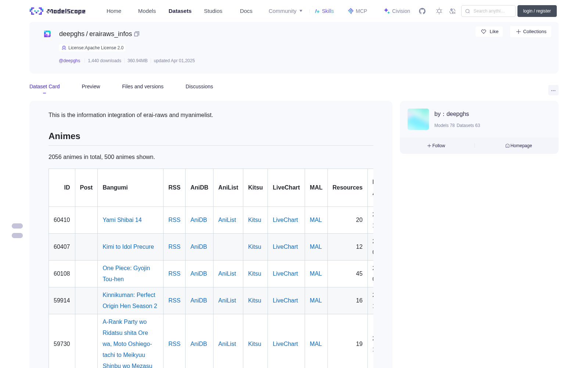The width and height of the screenshot is (588, 368).
Task: Like this dataset
Action: [x=490, y=32]
